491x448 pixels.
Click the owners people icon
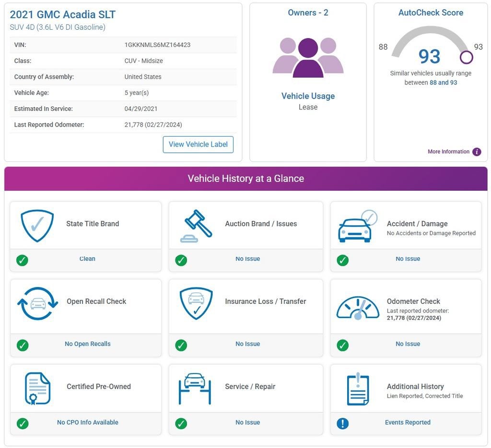tap(308, 57)
